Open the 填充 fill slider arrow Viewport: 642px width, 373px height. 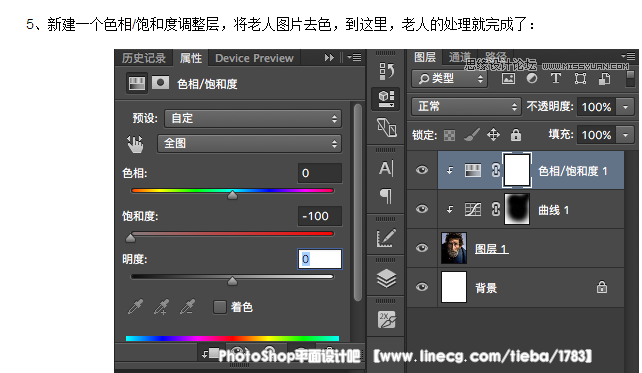pos(625,135)
